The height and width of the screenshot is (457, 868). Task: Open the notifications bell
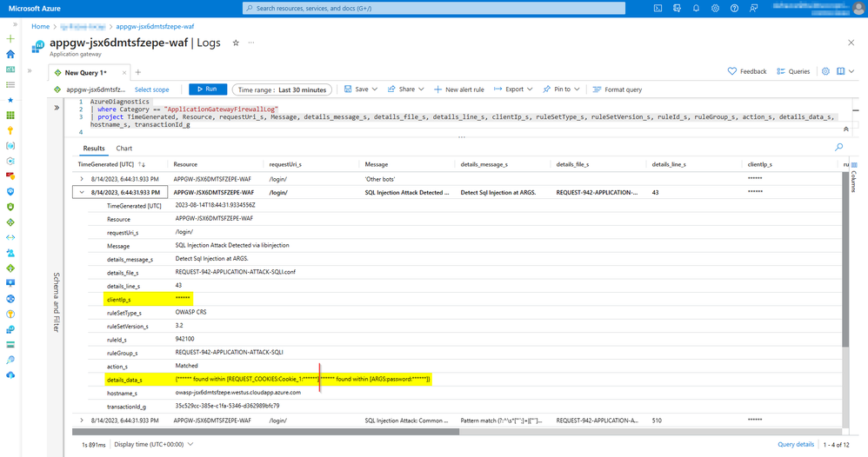[x=696, y=9]
